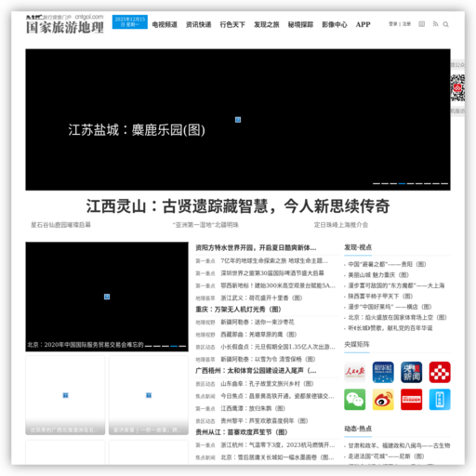Click the 江苏盐城：麋鹿乐园(图) banner caption
This screenshot has height=476, width=476.
[x=137, y=130]
